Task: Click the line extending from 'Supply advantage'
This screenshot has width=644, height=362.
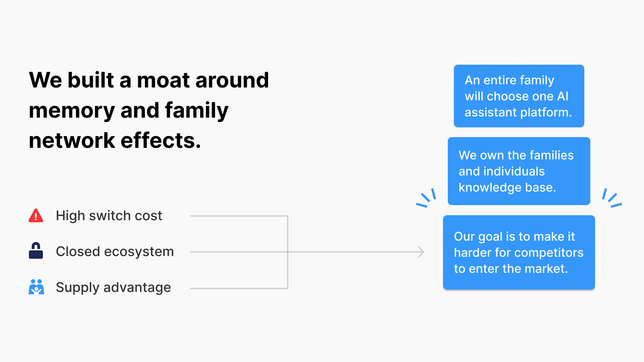Action: 239,288
